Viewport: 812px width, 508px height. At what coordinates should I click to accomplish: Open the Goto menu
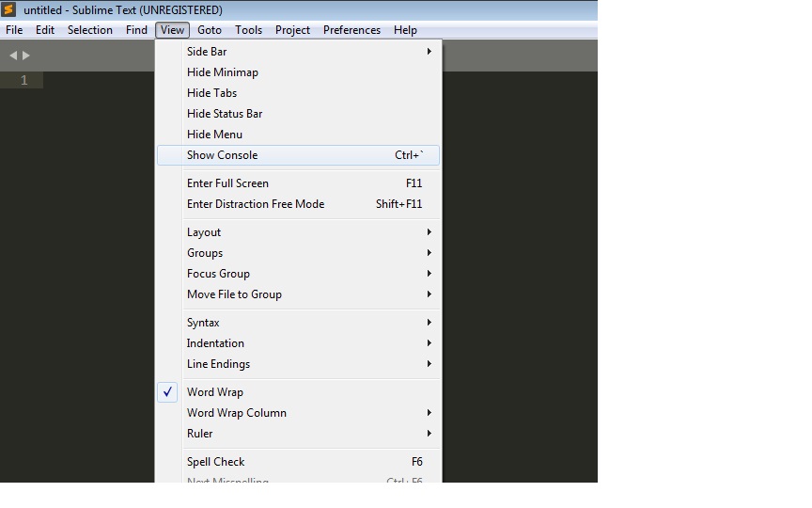pyautogui.click(x=210, y=30)
